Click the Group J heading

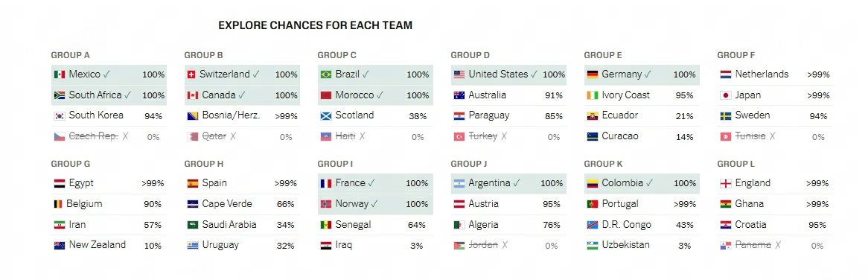click(469, 164)
